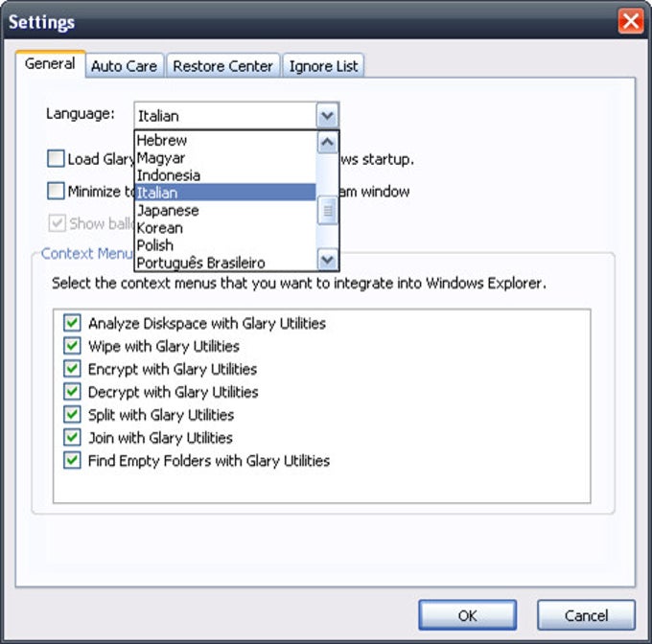The width and height of the screenshot is (652, 644).
Task: Select highlighted Italian list entry
Action: click(225, 193)
